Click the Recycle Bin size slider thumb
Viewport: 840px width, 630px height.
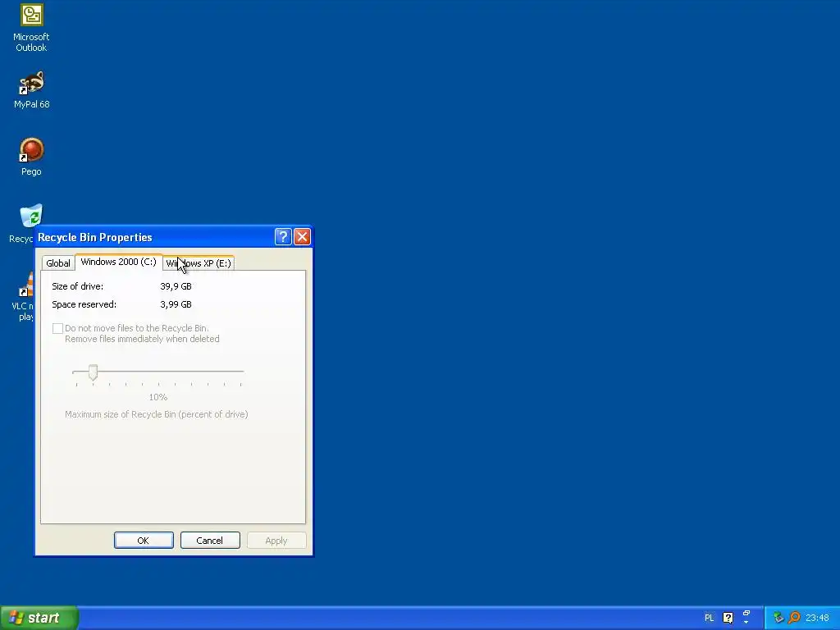click(94, 372)
